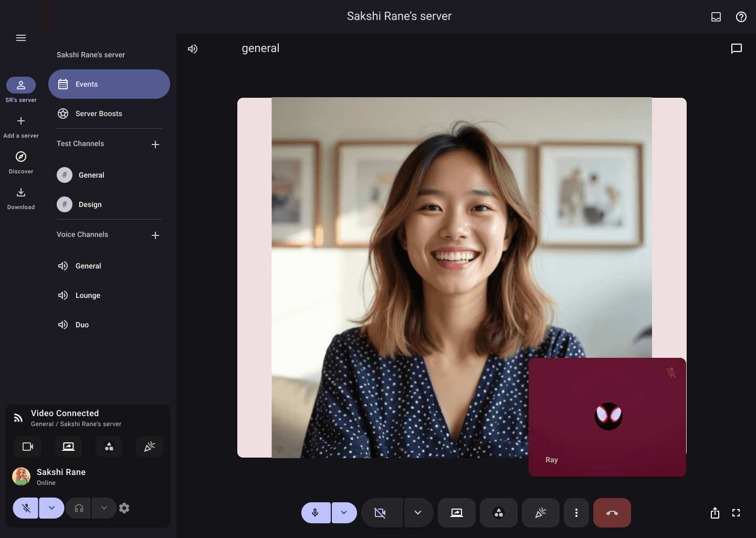Image resolution: width=756 pixels, height=538 pixels.
Task: Add a channel to Voice Channels
Action: point(155,235)
